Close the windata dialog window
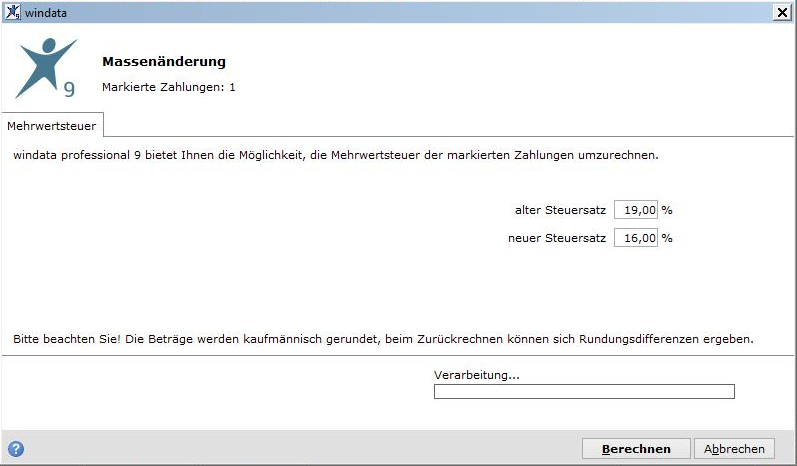This screenshot has width=797, height=466. 782,12
